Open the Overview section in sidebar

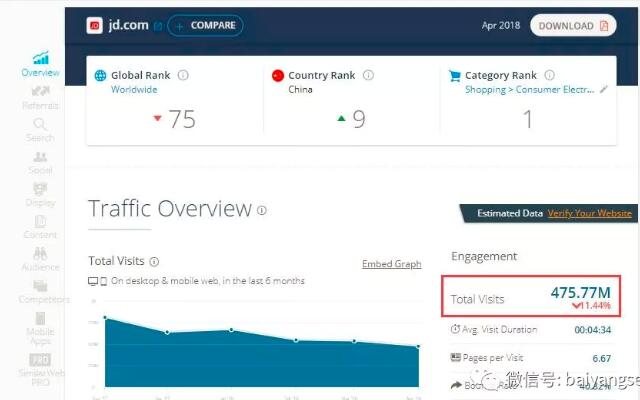pos(40,65)
